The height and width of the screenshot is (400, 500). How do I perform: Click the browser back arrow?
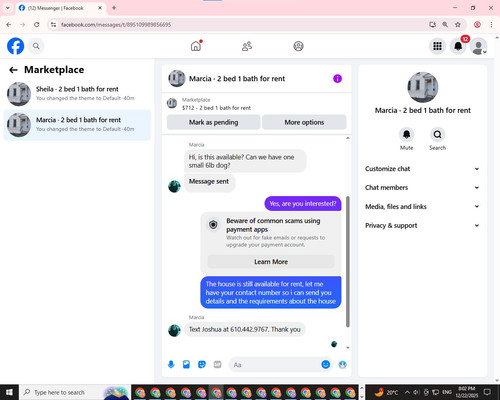[x=9, y=24]
